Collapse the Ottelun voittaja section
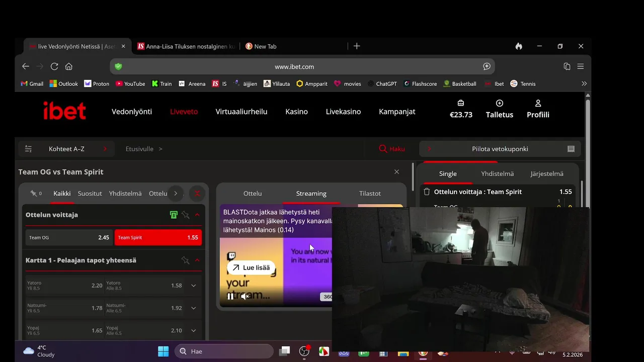Image resolution: width=644 pixels, height=362 pixels. click(x=197, y=215)
